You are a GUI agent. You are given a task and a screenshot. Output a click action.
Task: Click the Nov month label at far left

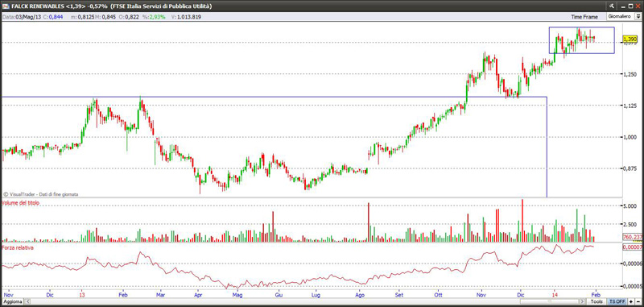click(8, 295)
